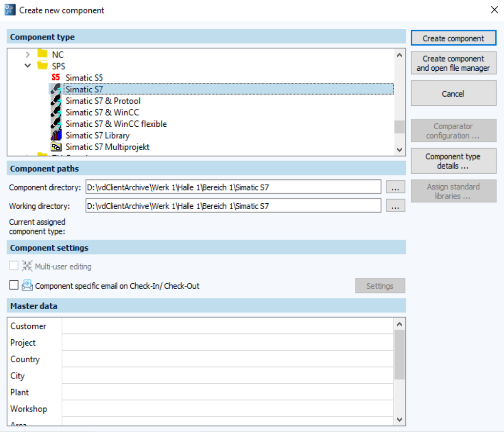This screenshot has height=432, width=504.
Task: Enable component specific email checkbox
Action: 14,285
